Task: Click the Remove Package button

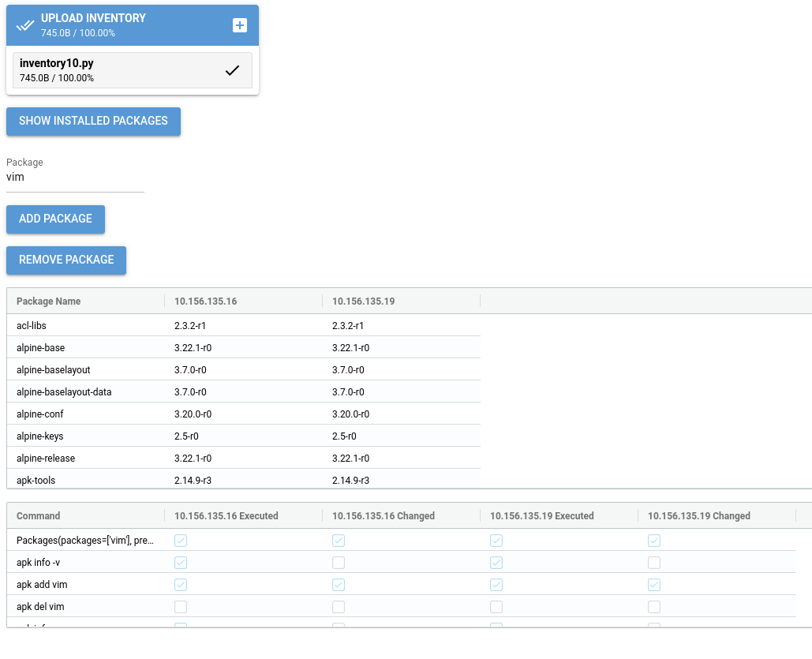Action: 66,260
